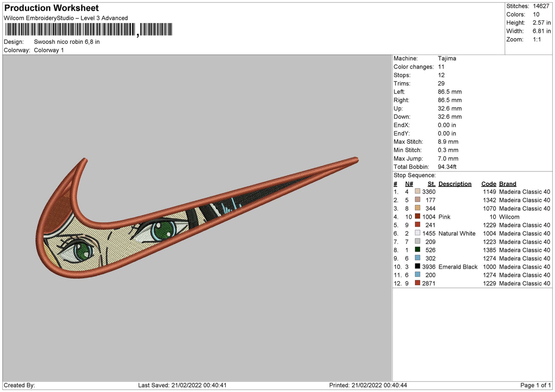Click the 'Production Worksheet' title
Screen dimensions: 555x392
pos(51,8)
